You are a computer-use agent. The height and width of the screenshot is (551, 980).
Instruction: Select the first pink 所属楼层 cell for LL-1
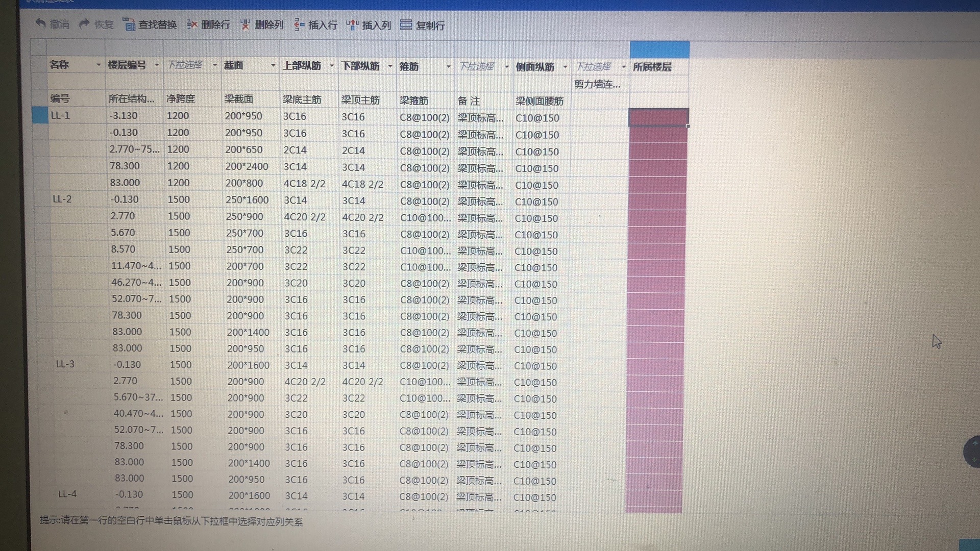coord(658,117)
